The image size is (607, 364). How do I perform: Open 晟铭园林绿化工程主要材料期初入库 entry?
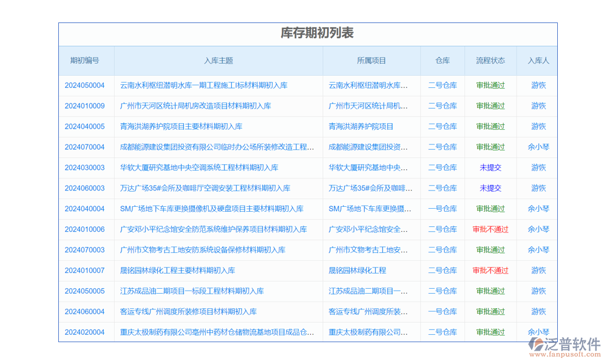tap(177, 271)
